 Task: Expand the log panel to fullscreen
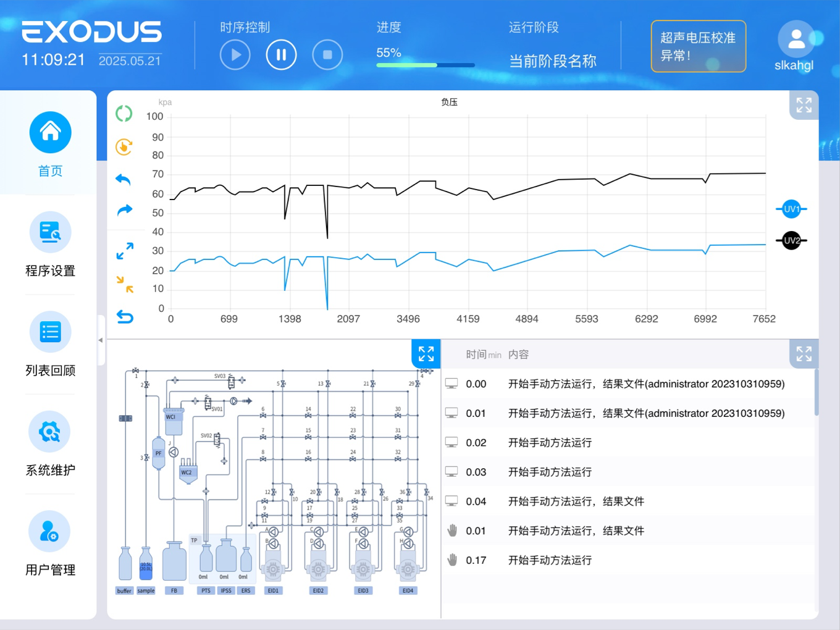804,354
